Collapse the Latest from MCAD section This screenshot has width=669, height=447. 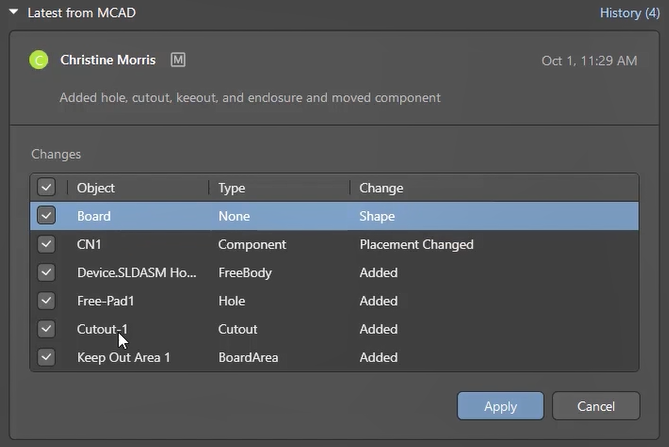tap(14, 13)
